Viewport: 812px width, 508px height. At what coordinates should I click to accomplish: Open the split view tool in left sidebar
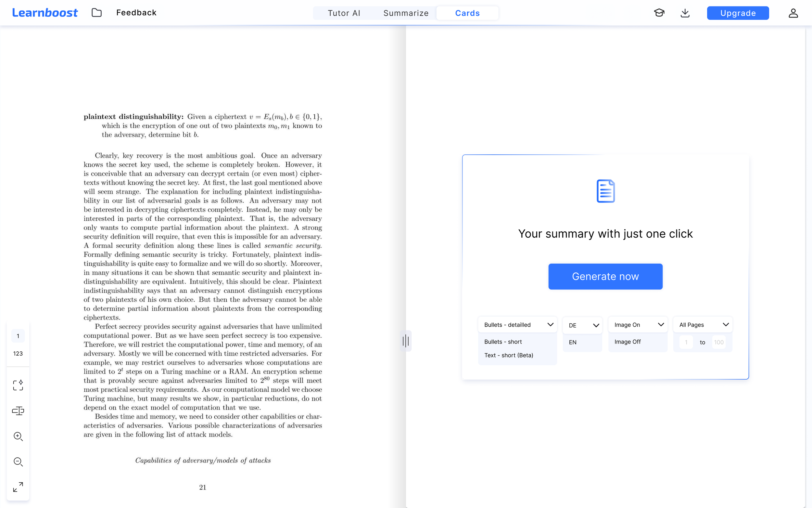point(18,411)
